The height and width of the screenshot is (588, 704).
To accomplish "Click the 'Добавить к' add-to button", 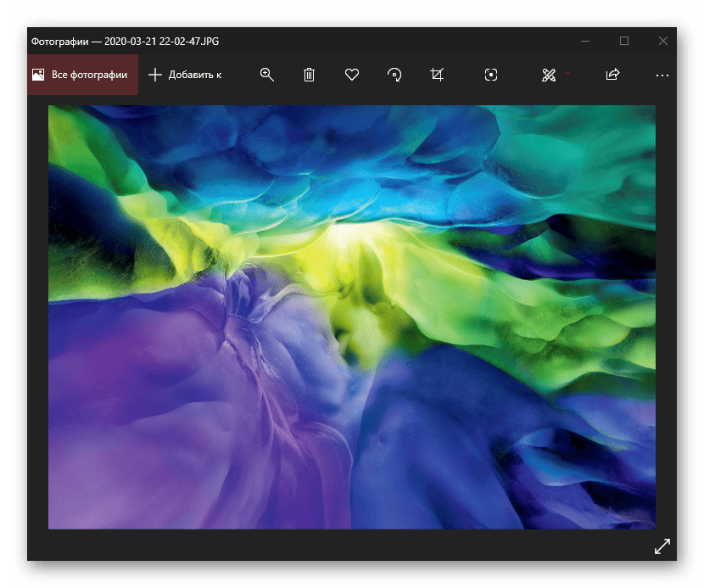I will point(185,75).
